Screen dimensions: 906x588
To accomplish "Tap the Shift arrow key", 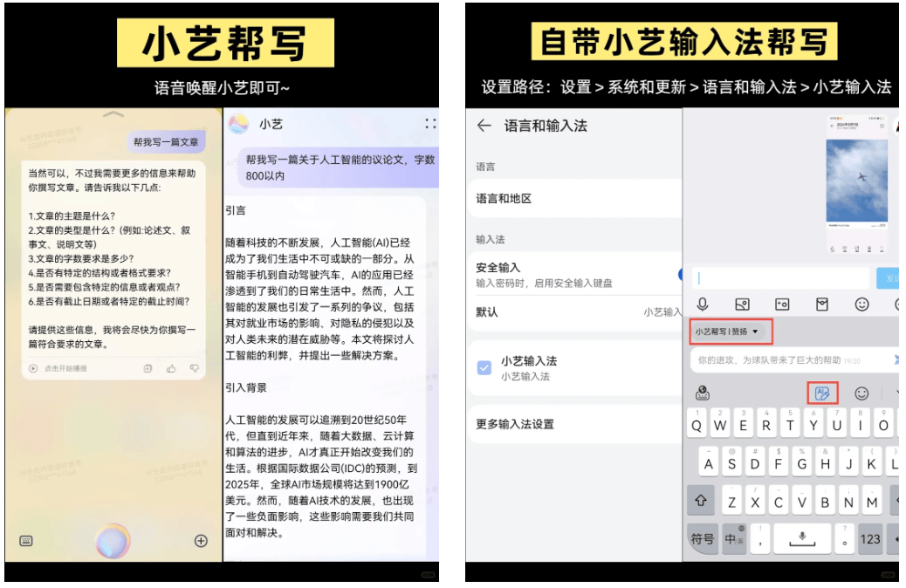I will [701, 501].
